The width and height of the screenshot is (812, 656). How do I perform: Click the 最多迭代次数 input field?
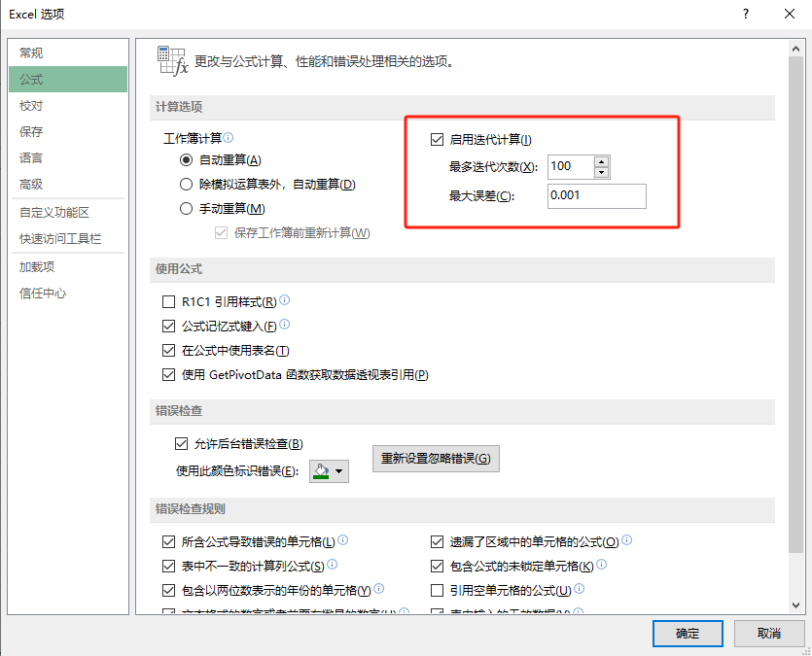(x=571, y=166)
